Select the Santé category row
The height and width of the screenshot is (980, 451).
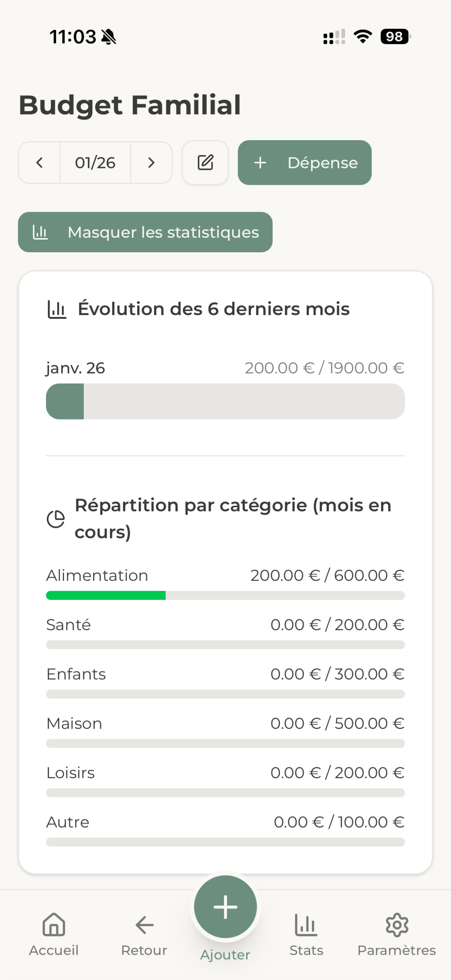pos(225,625)
